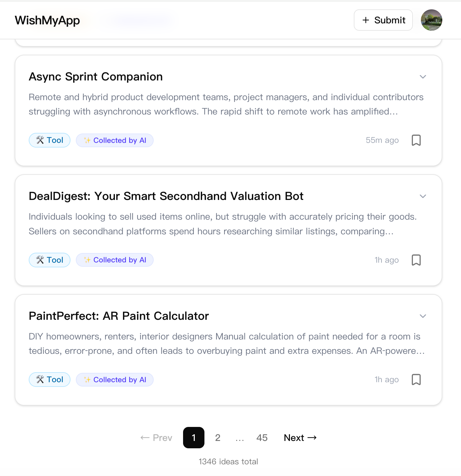Expand the Async Sprint Companion card
The height and width of the screenshot is (476, 461).
pos(423,77)
